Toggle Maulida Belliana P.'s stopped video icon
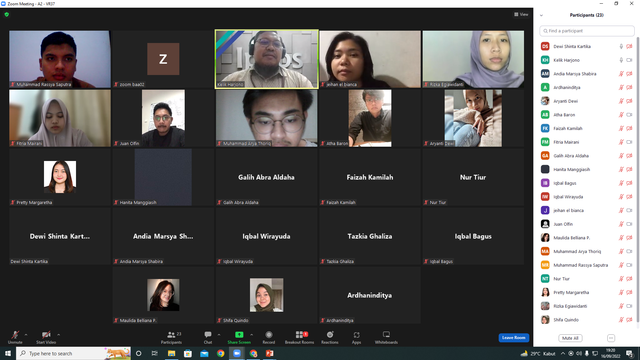The image size is (640, 360). (629, 238)
